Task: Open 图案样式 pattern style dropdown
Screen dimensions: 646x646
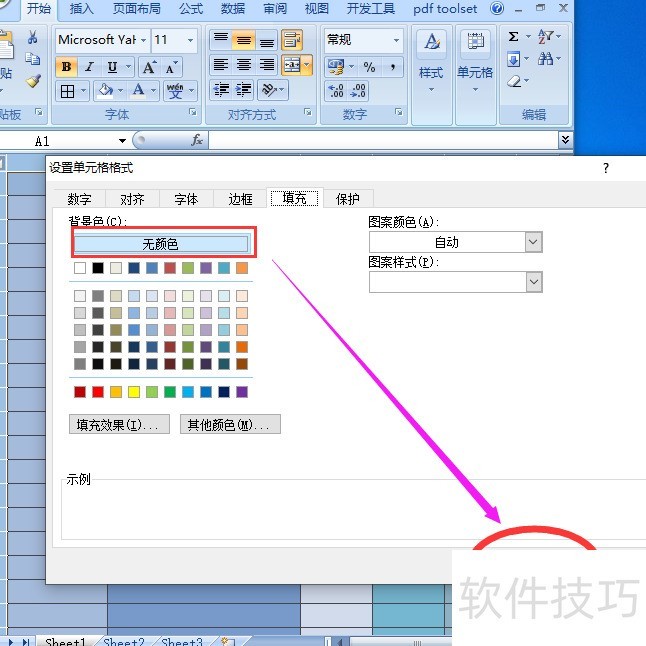Action: [534, 282]
